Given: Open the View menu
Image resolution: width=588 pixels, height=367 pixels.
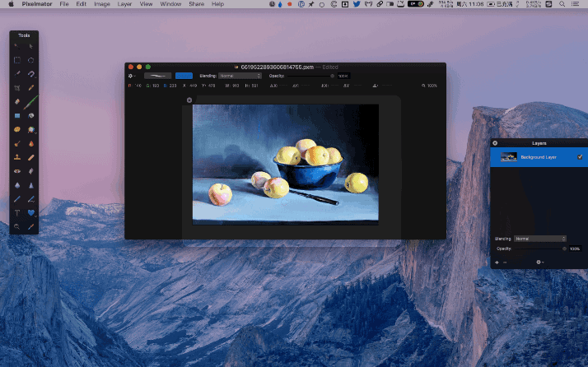Looking at the screenshot, I should (x=146, y=4).
